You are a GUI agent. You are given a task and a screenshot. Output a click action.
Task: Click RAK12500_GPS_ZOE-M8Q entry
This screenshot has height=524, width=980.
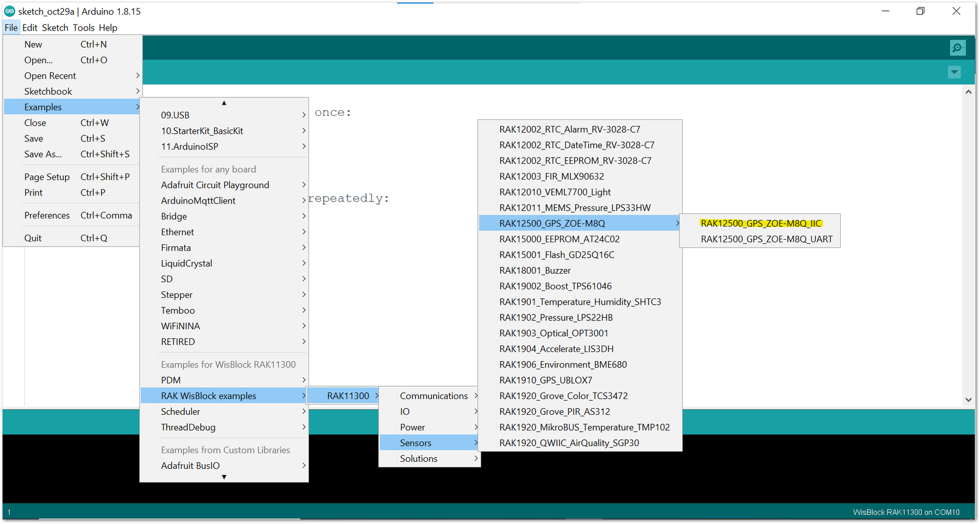580,223
